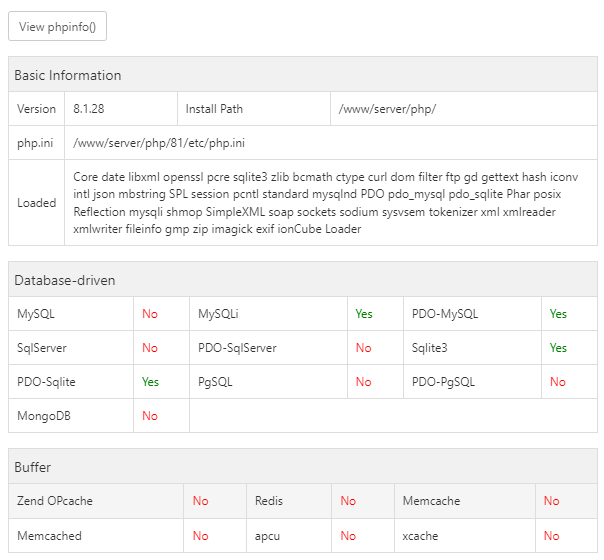Click the No status next to xcache
This screenshot has width=604, height=560.
click(x=552, y=536)
